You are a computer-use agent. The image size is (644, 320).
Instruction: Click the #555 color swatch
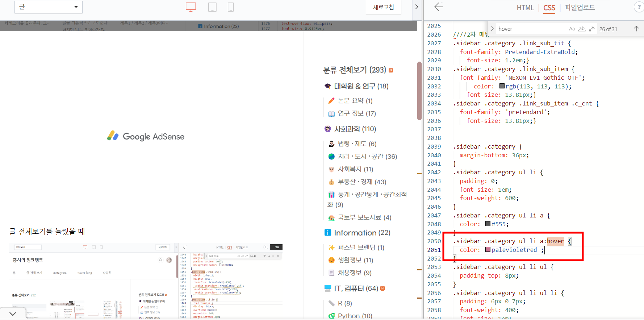[488, 224]
